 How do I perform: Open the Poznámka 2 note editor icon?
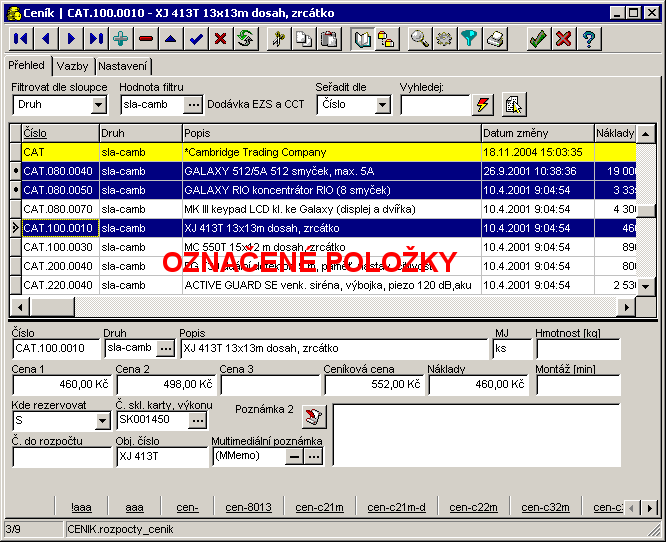[315, 416]
